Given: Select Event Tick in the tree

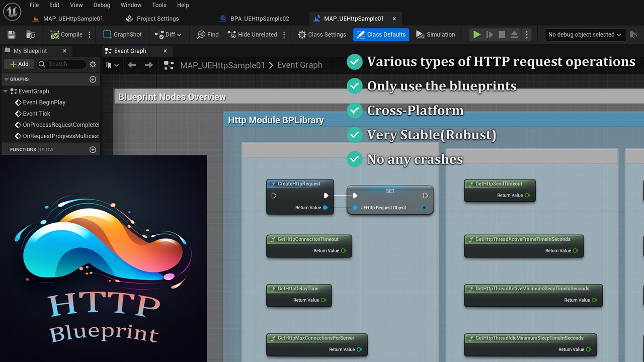Looking at the screenshot, I should point(37,114).
